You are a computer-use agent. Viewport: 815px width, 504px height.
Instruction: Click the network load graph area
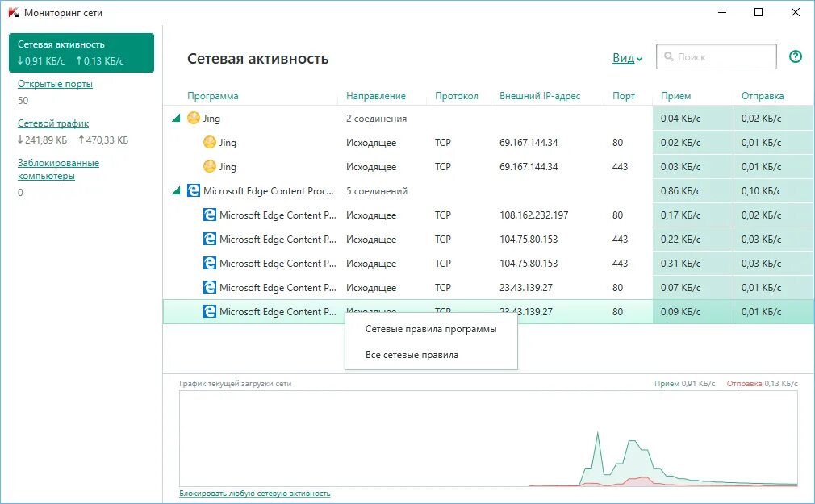point(488,439)
